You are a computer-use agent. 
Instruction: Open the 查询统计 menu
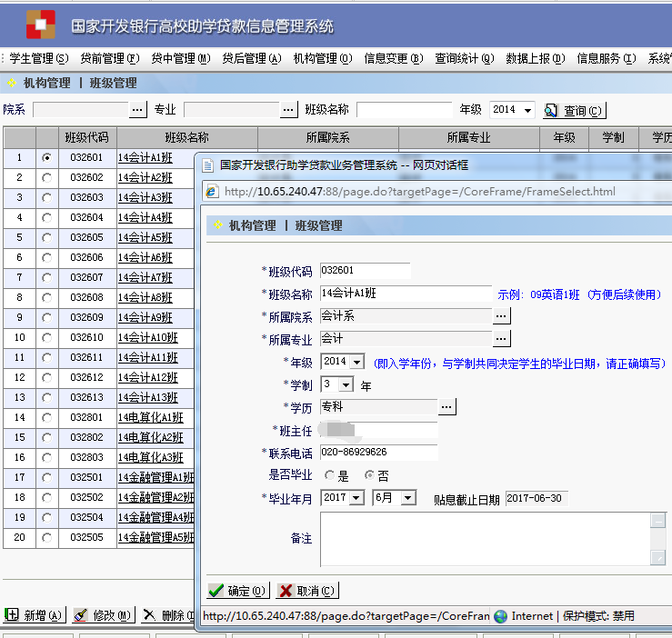(x=464, y=58)
